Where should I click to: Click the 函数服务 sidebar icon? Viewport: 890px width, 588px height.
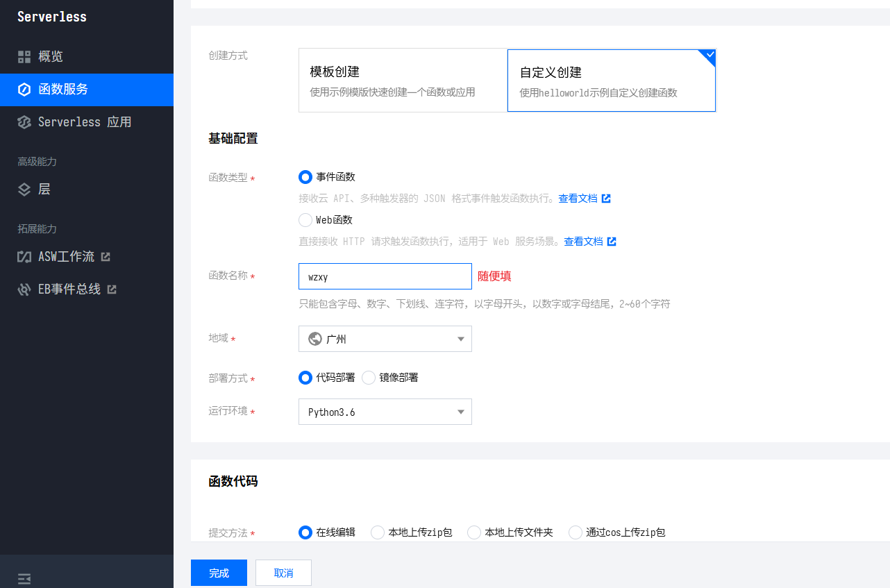(x=25, y=89)
